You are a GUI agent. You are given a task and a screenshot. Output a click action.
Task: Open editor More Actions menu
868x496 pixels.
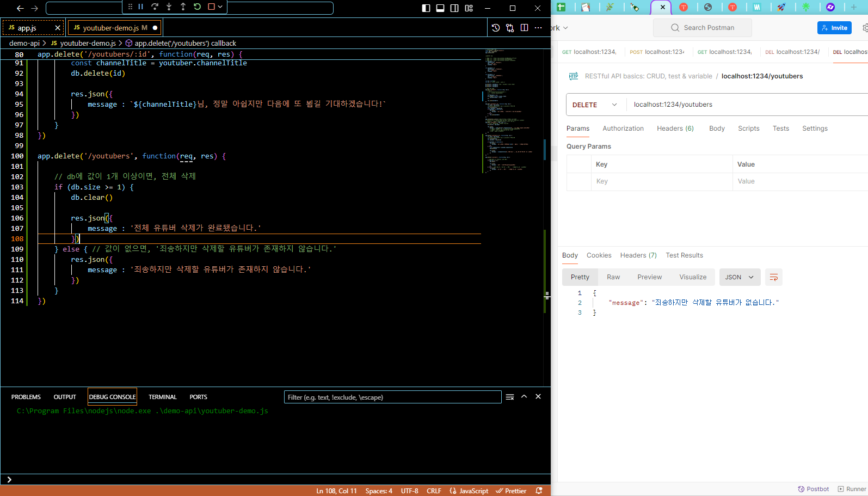click(x=538, y=28)
